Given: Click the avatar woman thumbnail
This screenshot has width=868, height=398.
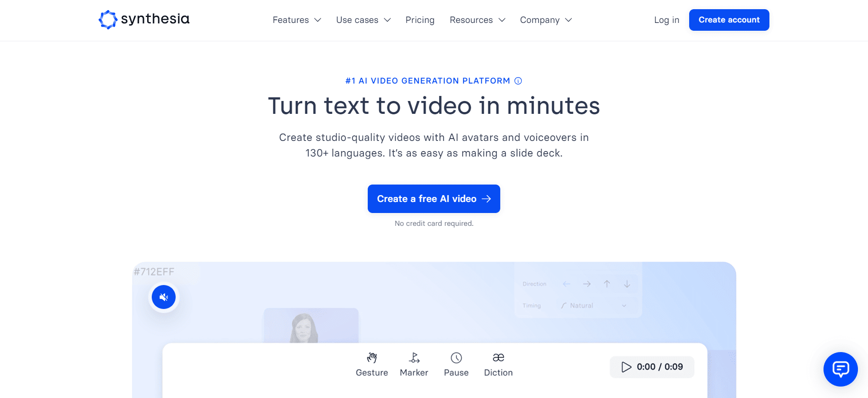Looking at the screenshot, I should tap(311, 325).
